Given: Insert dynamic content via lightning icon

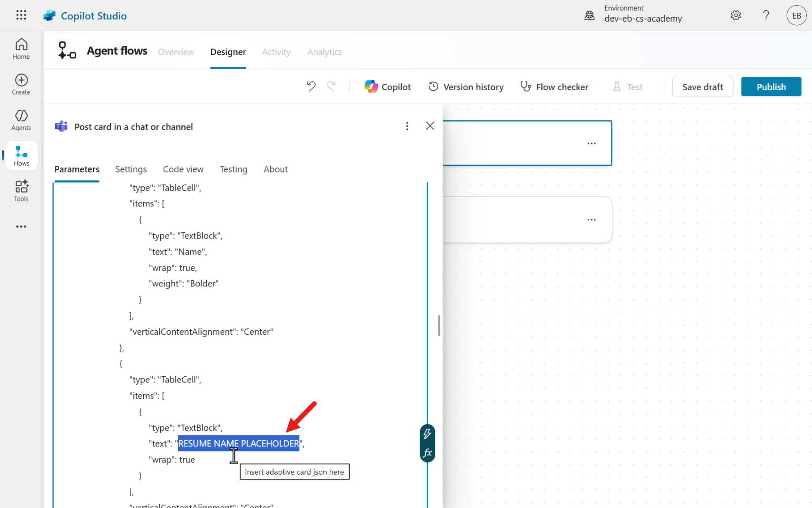Looking at the screenshot, I should 427,434.
